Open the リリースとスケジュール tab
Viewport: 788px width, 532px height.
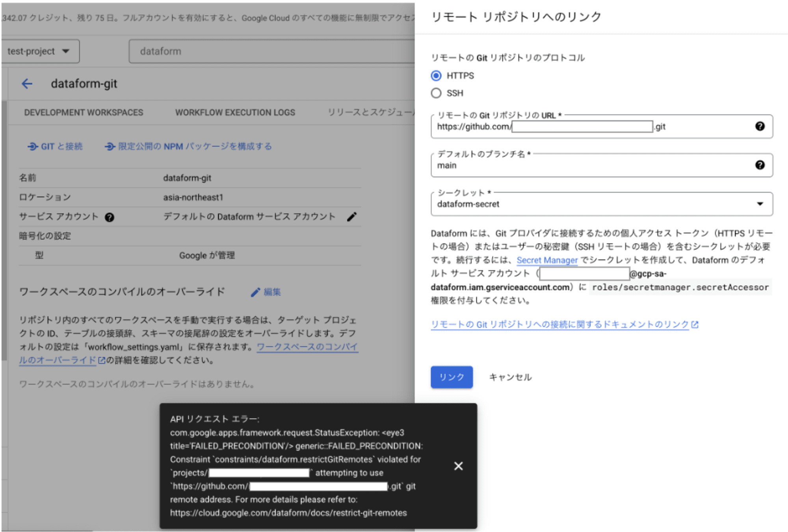point(371,113)
